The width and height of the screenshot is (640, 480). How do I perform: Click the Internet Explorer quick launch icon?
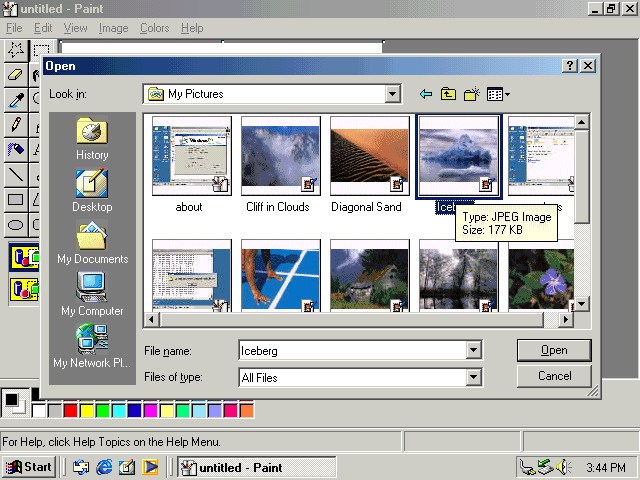pos(104,467)
